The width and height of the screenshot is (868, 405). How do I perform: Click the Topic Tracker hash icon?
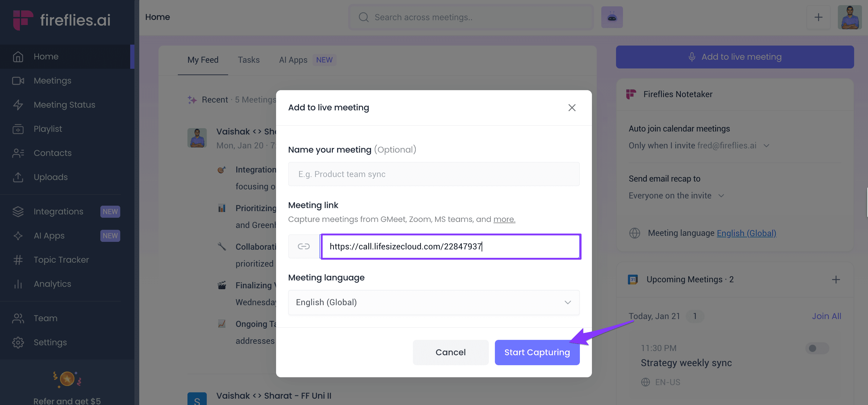pyautogui.click(x=18, y=260)
